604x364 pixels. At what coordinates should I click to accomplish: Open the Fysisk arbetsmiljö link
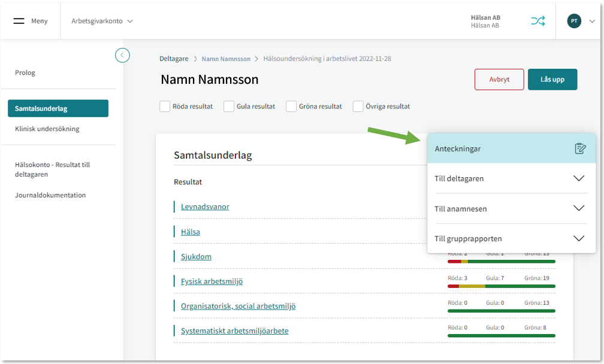212,281
